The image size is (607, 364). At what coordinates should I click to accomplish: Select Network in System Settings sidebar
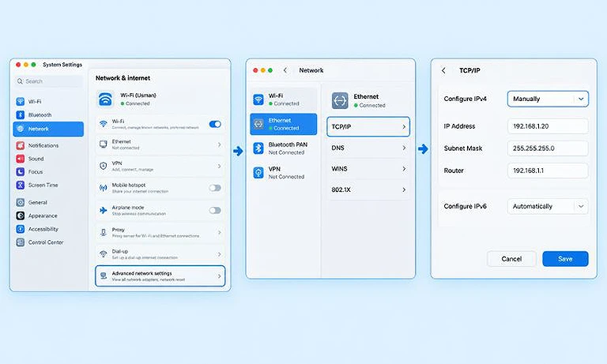48,129
